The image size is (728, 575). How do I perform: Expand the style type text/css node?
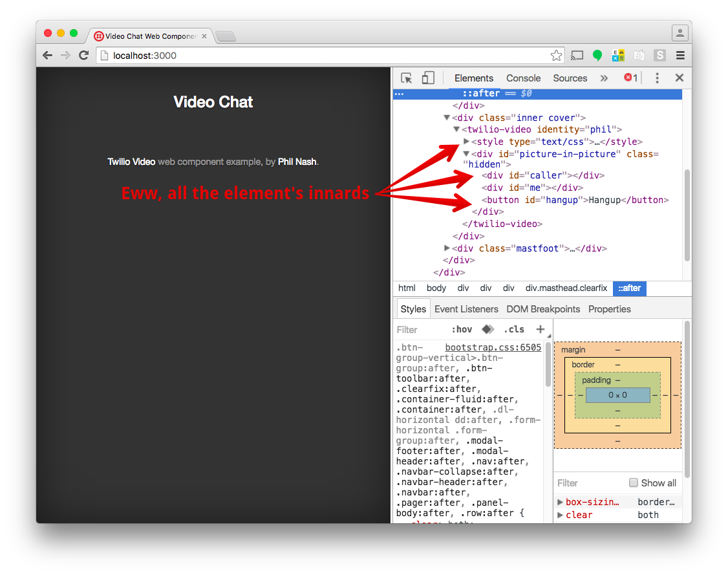(466, 142)
